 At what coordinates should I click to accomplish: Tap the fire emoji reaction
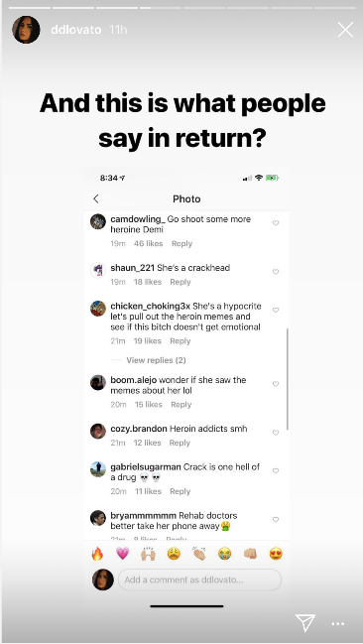coord(97,554)
